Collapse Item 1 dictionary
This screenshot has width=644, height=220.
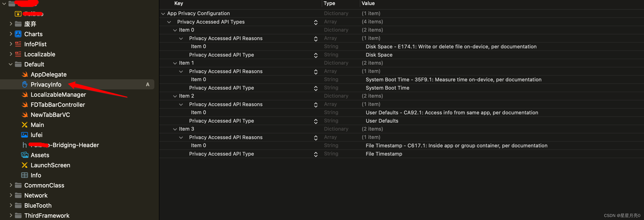175,63
